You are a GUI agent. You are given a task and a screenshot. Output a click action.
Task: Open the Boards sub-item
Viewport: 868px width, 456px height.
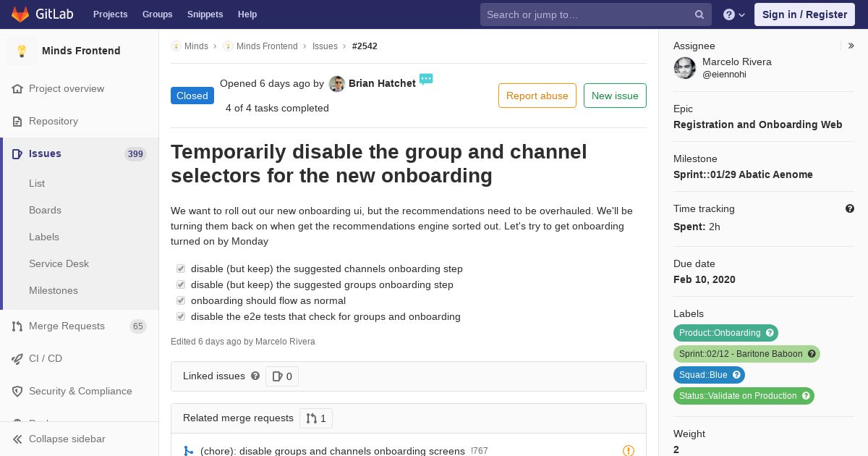[45, 210]
